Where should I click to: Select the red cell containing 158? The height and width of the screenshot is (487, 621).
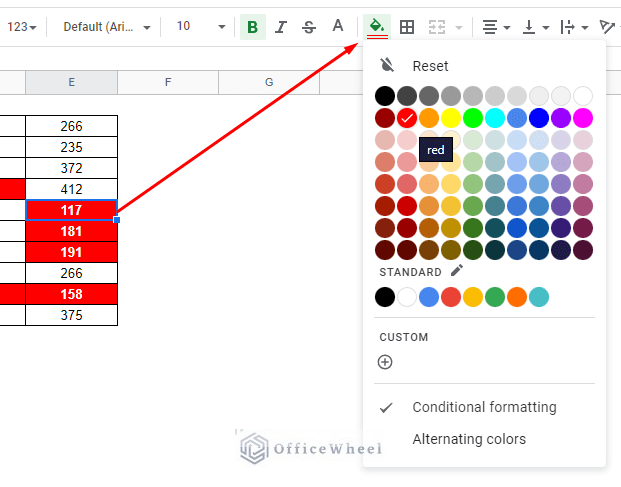pos(71,294)
